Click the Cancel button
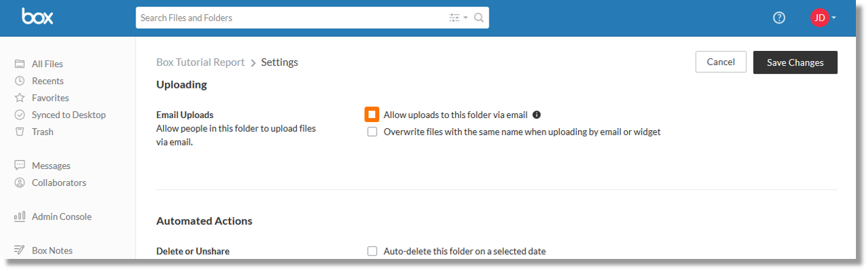The height and width of the screenshot is (271, 868). (x=721, y=62)
